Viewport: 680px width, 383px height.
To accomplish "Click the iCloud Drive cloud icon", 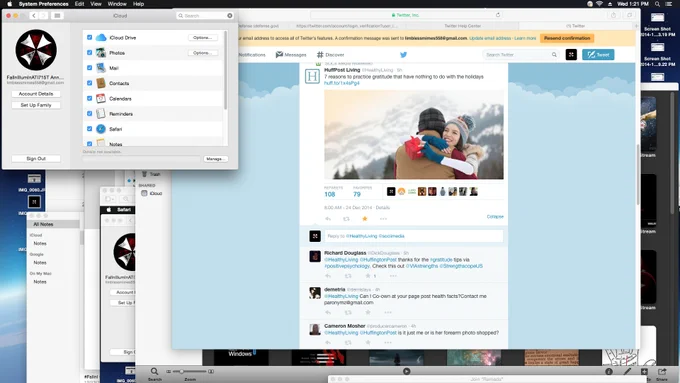I will pyautogui.click(x=101, y=38).
